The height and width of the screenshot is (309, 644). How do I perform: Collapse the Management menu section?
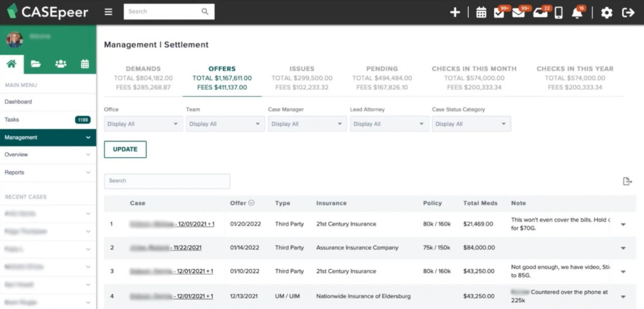pos(48,138)
